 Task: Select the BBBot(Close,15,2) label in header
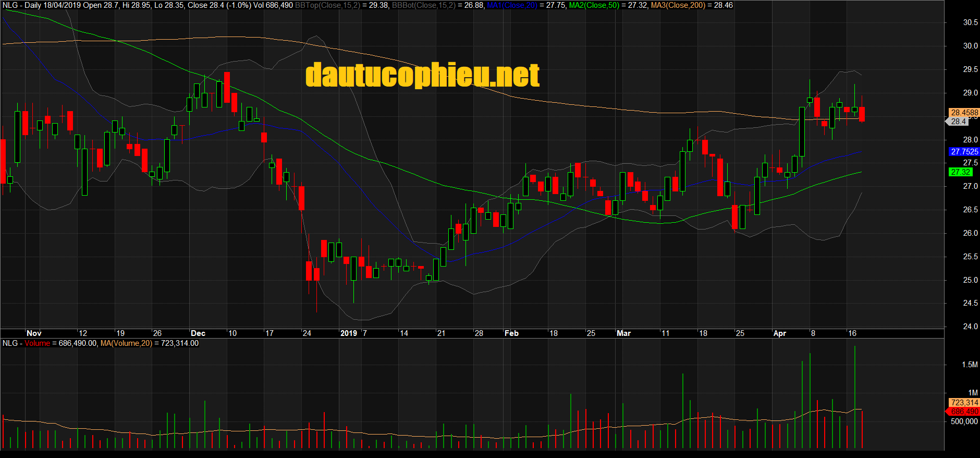click(423, 5)
